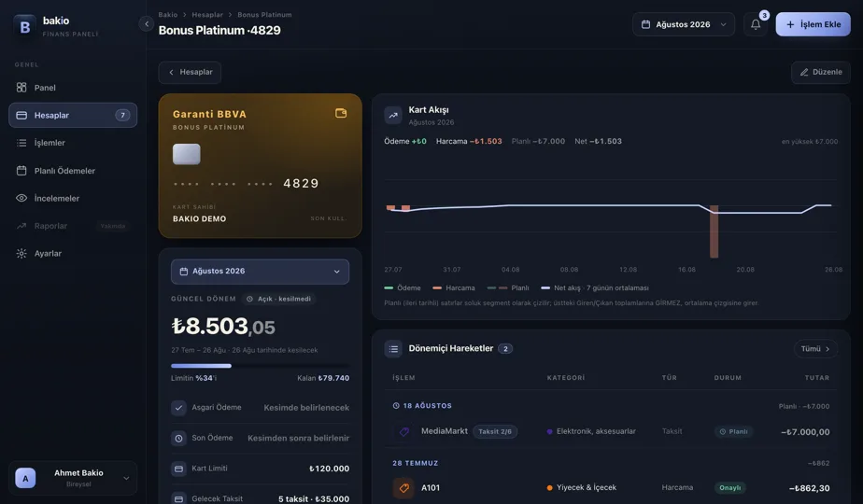This screenshot has width=863, height=504.
Task: Click the Gelecek Taksit icon
Action: pyautogui.click(x=178, y=498)
